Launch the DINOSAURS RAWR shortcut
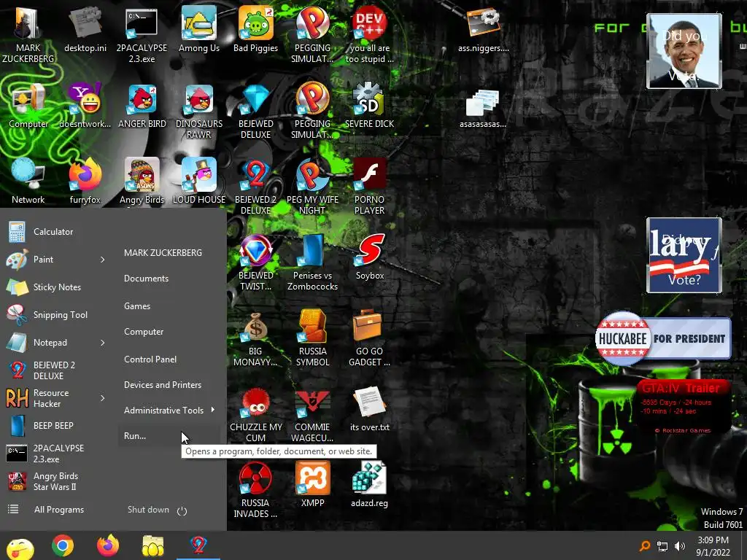Image resolution: width=747 pixels, height=560 pixels. [x=199, y=111]
